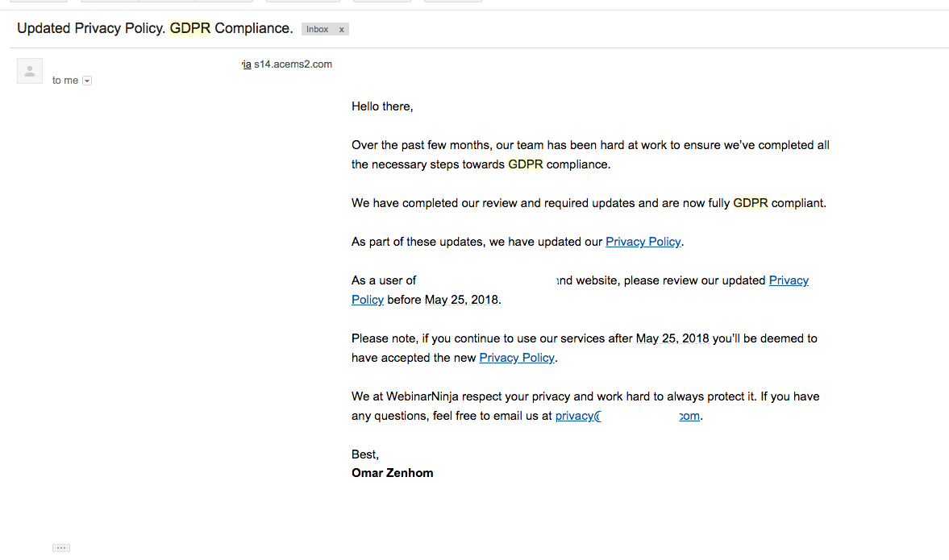Image resolution: width=949 pixels, height=560 pixels.
Task: Click date May 25, 2018 after "services after"
Action: click(x=672, y=338)
